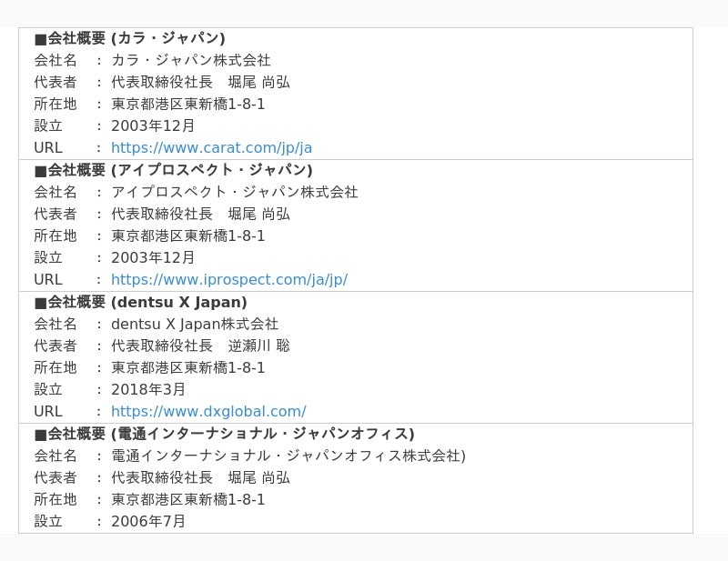
Task: Click company name カラ・ジャパン株式会社
Action: point(191,60)
